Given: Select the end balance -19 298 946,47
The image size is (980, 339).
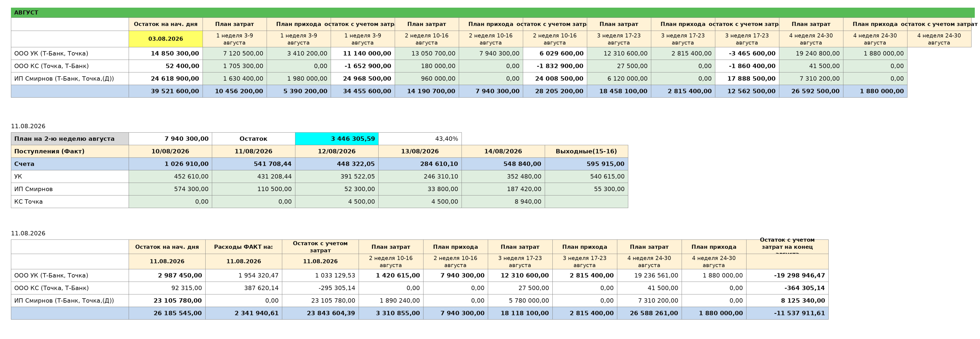Looking at the screenshot, I should pyautogui.click(x=787, y=276).
